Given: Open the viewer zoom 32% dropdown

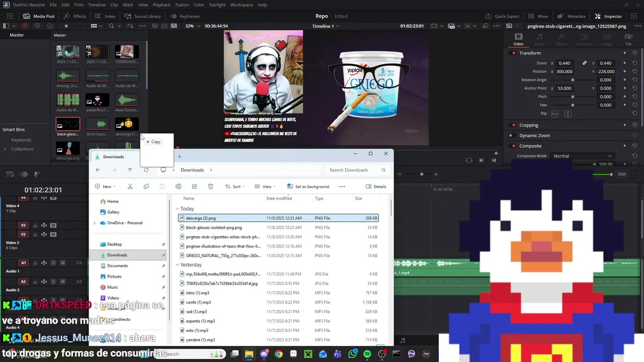Looking at the screenshot, I should click(x=192, y=26).
